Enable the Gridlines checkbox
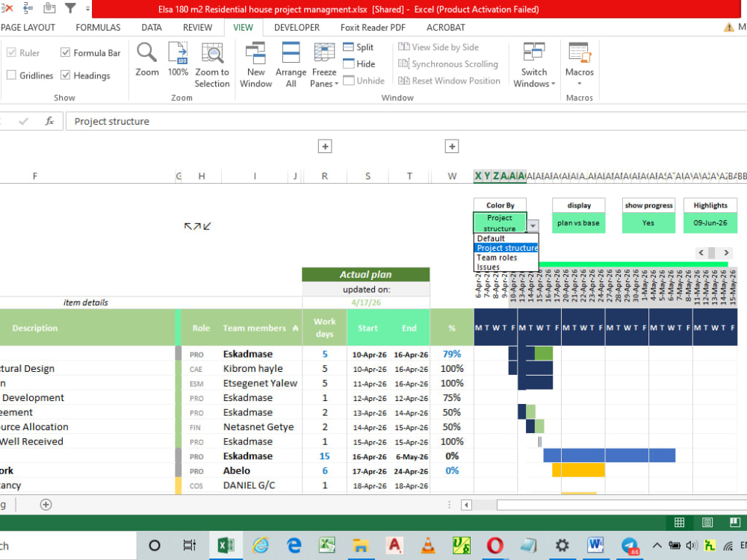Image resolution: width=747 pixels, height=560 pixels. [11, 75]
